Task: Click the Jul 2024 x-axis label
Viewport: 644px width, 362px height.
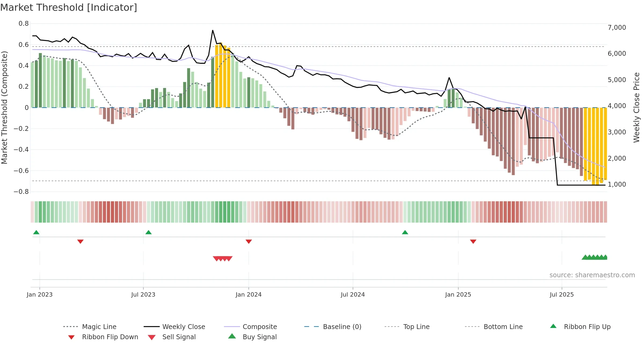Action: click(x=353, y=294)
